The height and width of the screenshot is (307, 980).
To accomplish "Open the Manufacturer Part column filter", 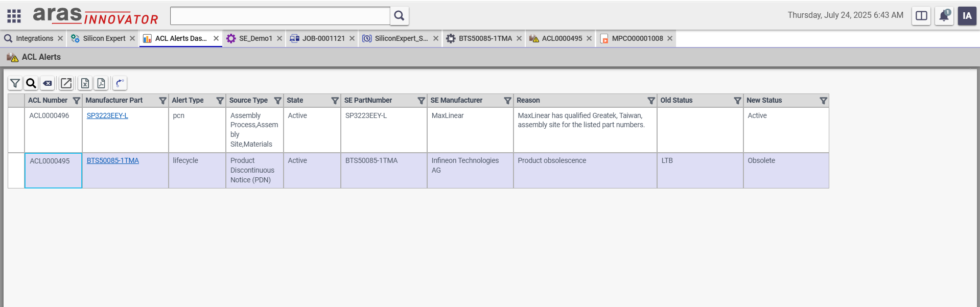I will [x=163, y=101].
